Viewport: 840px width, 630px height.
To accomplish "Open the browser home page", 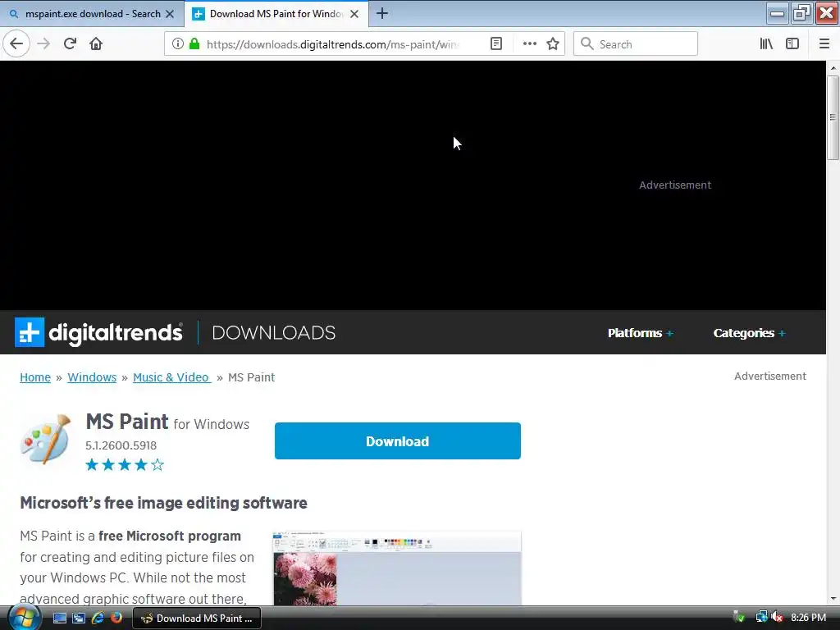I will [96, 43].
